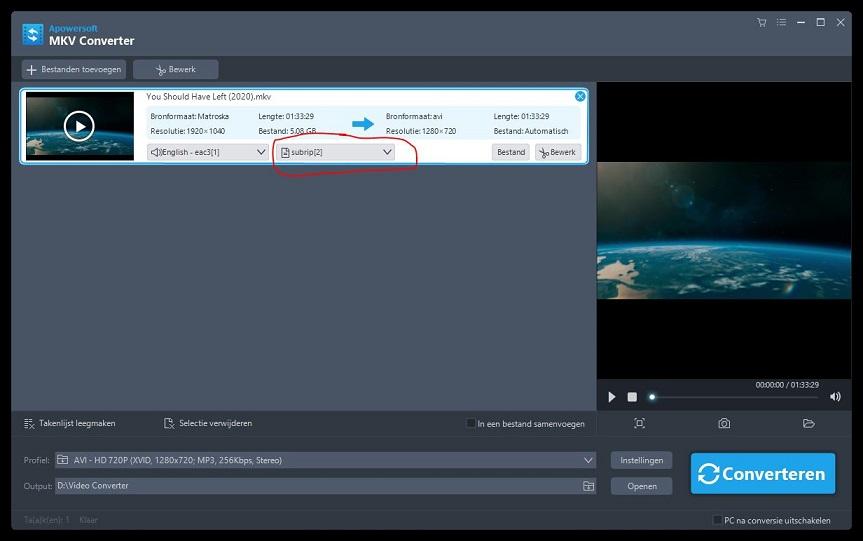Start playback in the preview player
Viewport: 863px width, 541px height.
click(x=611, y=397)
